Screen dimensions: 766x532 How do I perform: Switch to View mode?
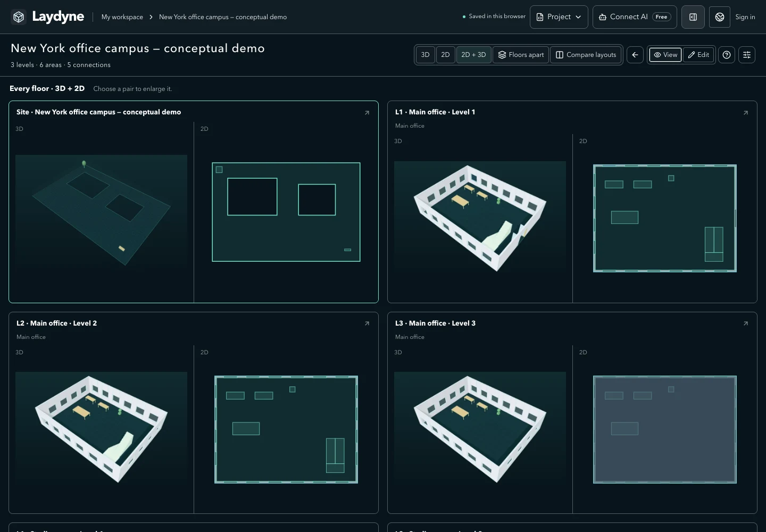tap(665, 55)
